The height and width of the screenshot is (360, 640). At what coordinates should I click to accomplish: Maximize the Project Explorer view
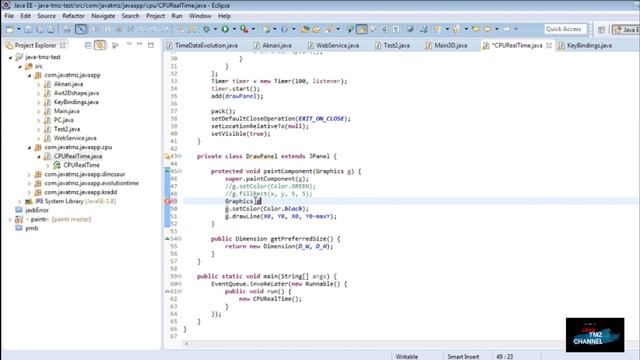click(151, 45)
